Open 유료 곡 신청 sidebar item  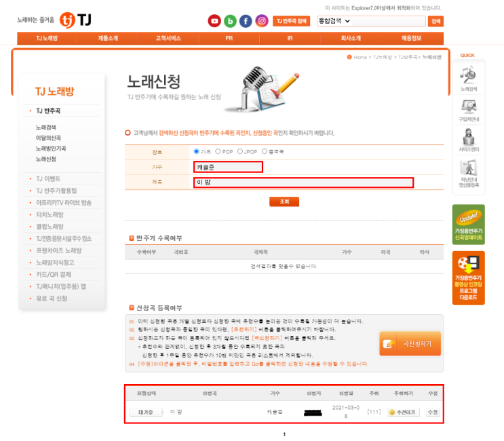click(52, 299)
